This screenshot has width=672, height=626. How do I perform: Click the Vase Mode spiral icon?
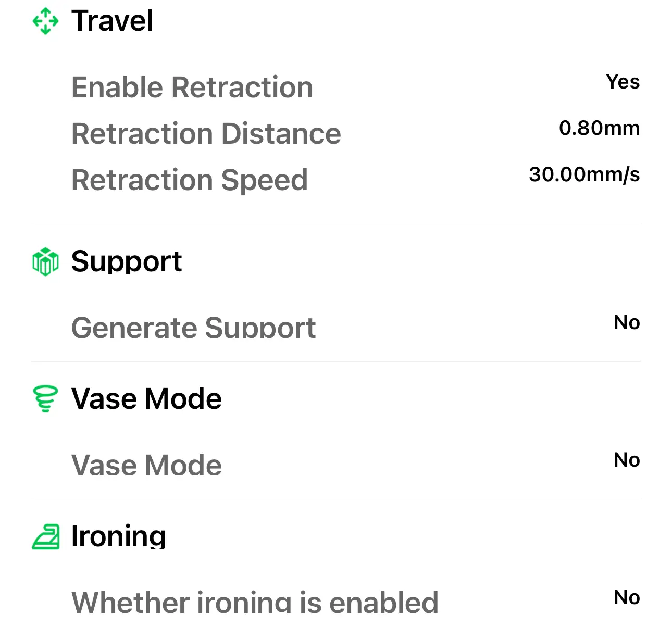tap(46, 399)
